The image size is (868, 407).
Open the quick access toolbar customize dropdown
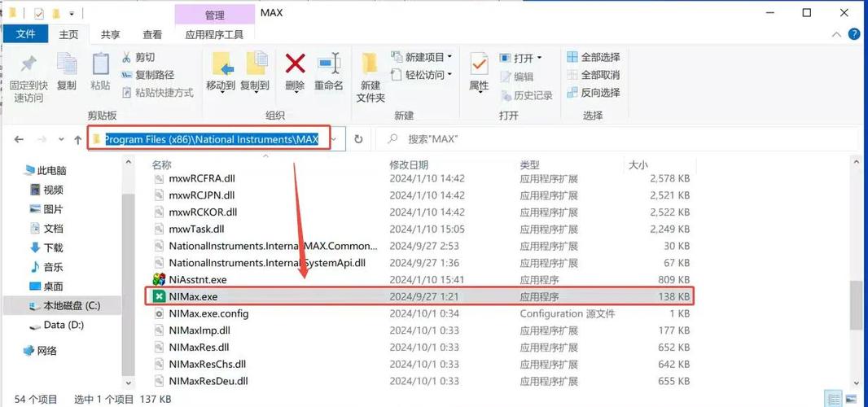point(72,13)
